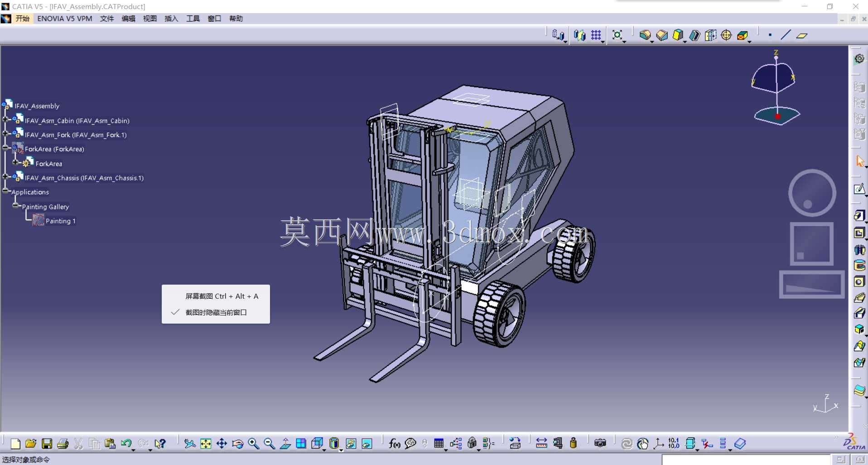Expand the IFAV_Asm_Chassis node
The width and height of the screenshot is (868, 465).
pos(5,177)
